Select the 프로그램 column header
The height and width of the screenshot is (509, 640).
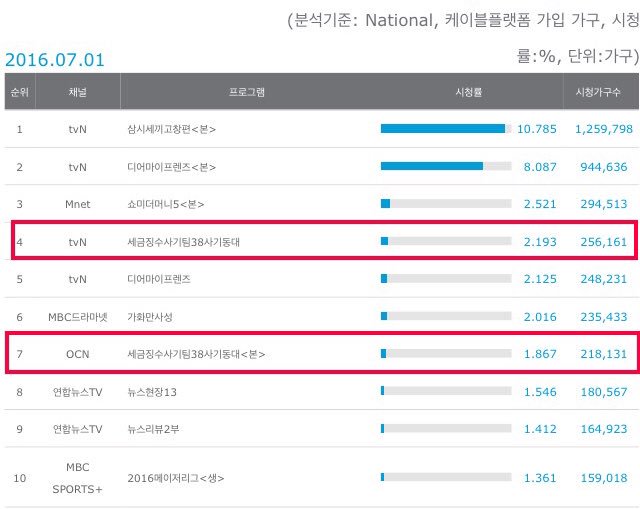tap(247, 91)
